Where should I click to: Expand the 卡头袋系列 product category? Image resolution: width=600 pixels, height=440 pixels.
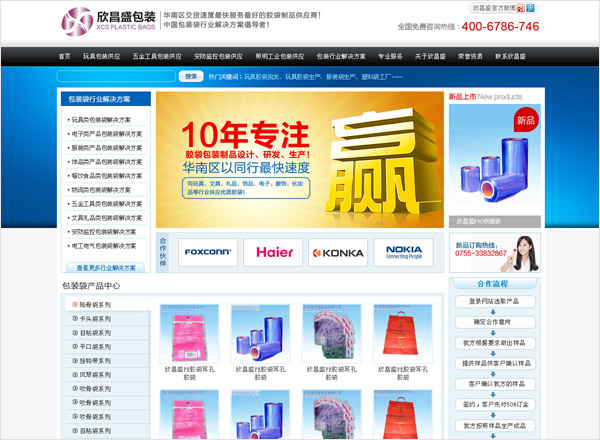(x=96, y=318)
